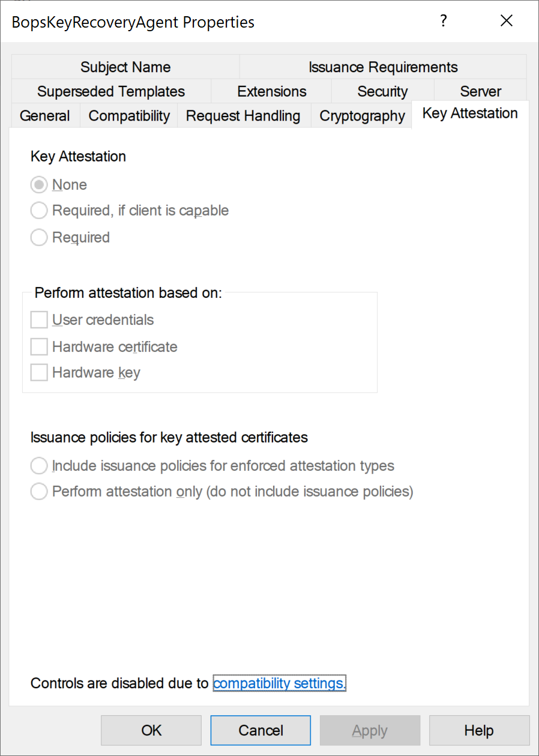Select the Cryptography tab

tap(362, 116)
